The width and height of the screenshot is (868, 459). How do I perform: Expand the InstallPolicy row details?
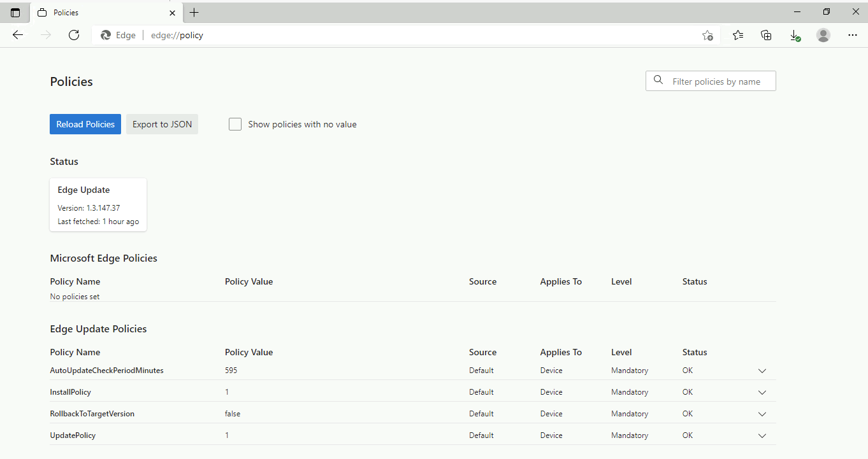[x=762, y=392]
